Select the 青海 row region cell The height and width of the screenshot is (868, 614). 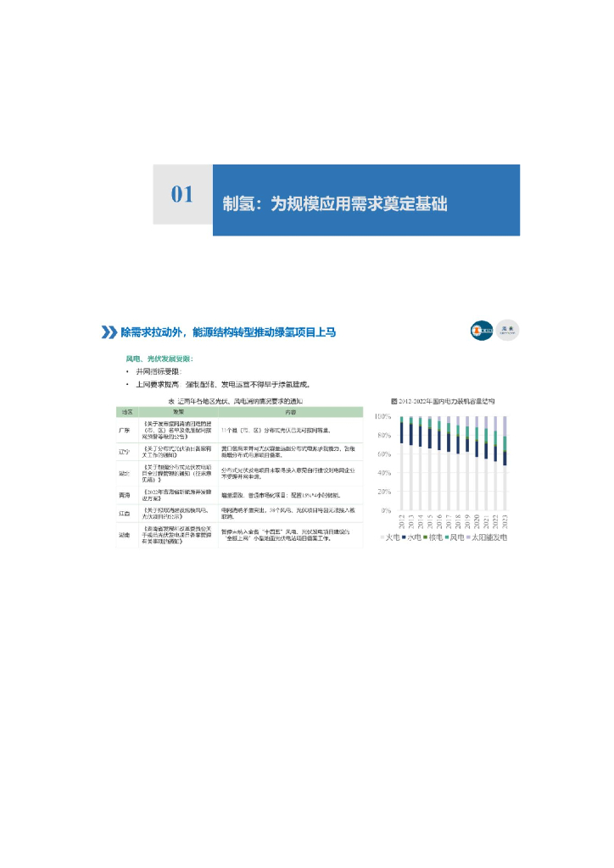click(x=127, y=492)
